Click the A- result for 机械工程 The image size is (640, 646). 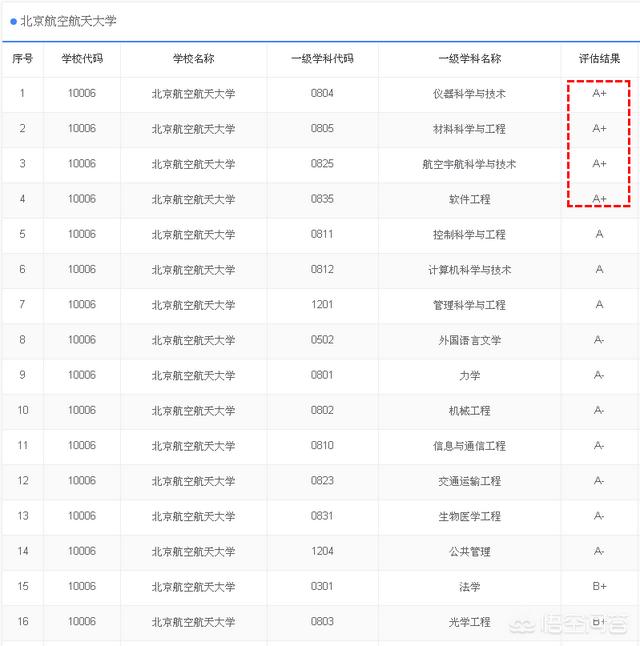(x=599, y=411)
